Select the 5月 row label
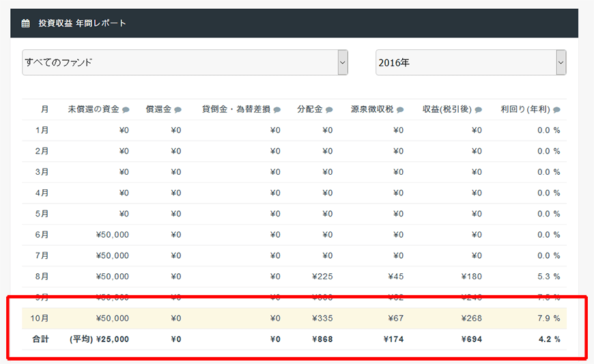The width and height of the screenshot is (594, 364). coord(42,214)
